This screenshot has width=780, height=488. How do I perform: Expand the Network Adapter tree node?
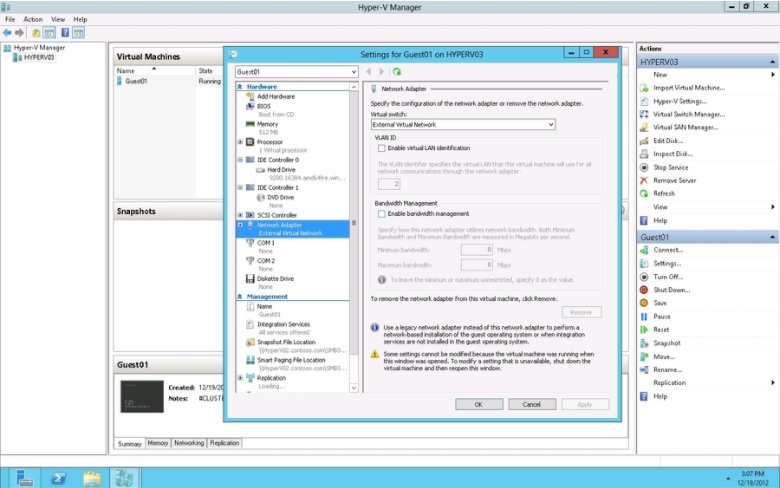(x=240, y=225)
